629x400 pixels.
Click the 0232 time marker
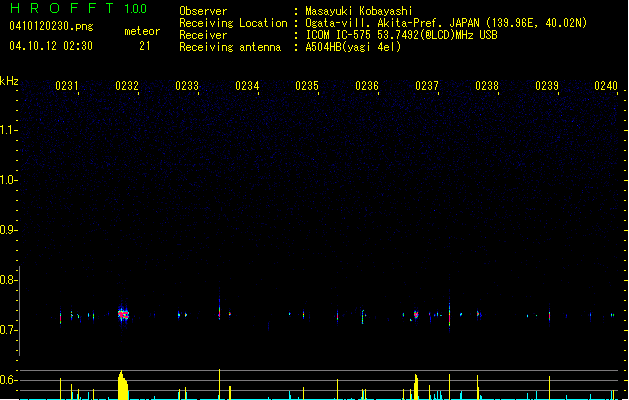(x=127, y=86)
